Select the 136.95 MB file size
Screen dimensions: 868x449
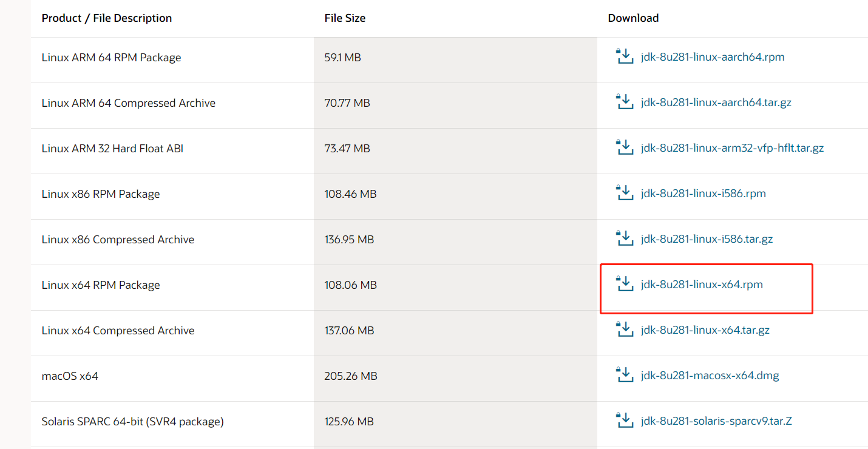[349, 240]
